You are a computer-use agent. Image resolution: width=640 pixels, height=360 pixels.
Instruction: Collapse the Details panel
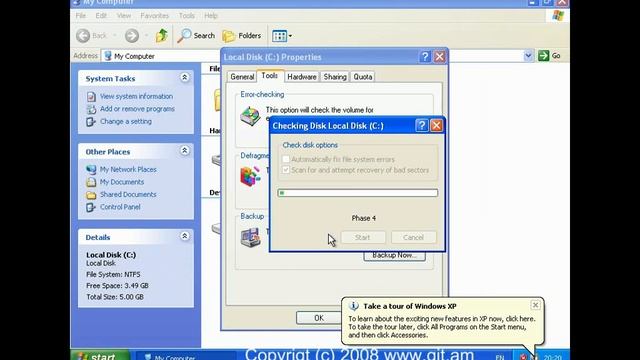tap(184, 236)
